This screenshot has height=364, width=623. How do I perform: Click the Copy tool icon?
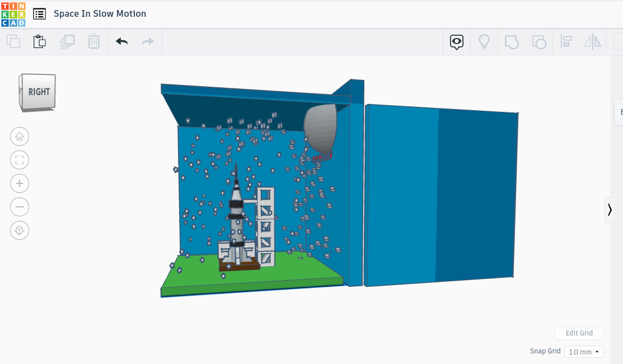pyautogui.click(x=13, y=41)
